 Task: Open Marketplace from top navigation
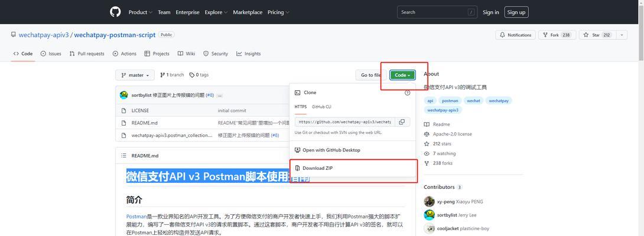pos(248,12)
